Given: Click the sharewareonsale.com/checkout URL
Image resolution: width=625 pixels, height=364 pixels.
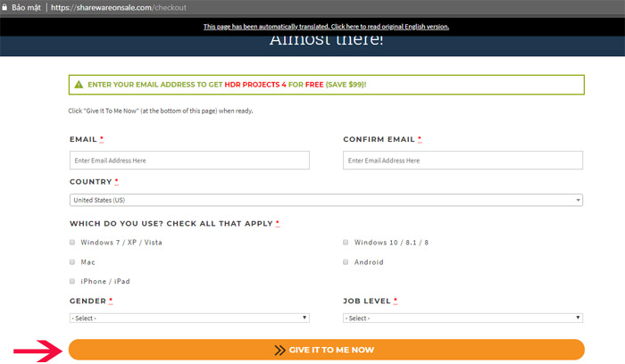Looking at the screenshot, I should point(119,7).
